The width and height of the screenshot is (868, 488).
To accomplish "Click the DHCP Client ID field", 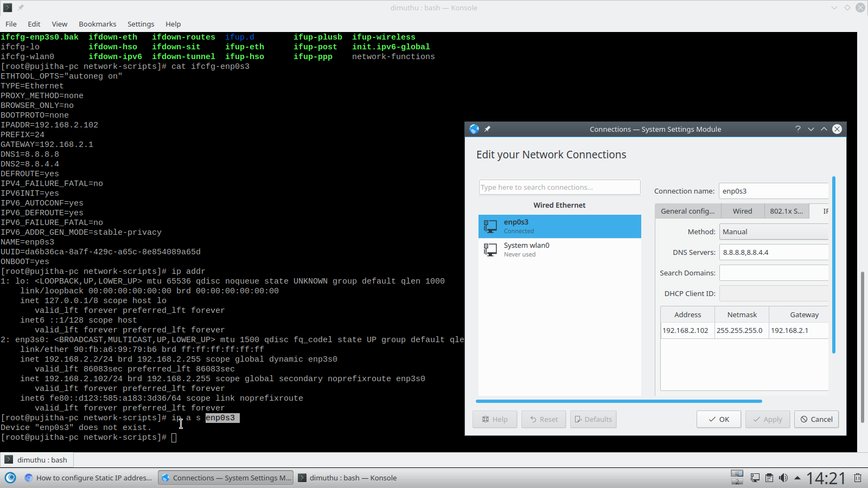I will (x=774, y=293).
